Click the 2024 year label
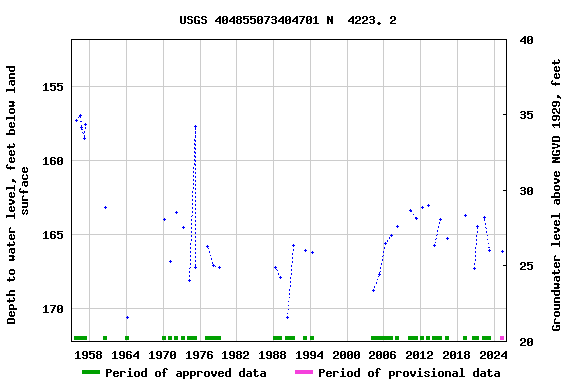Viewport: 576px width, 384px height. coord(493,355)
